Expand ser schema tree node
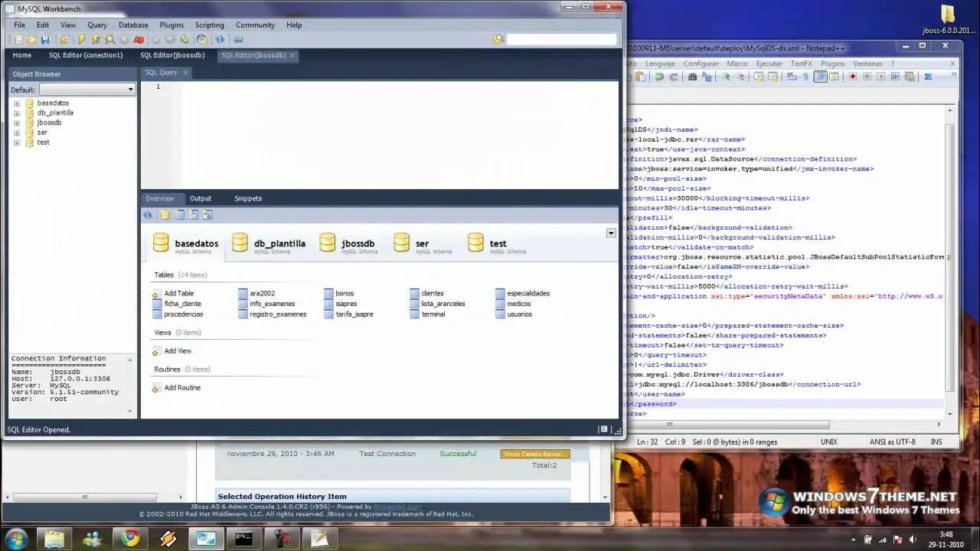980x551 pixels. pos(17,133)
